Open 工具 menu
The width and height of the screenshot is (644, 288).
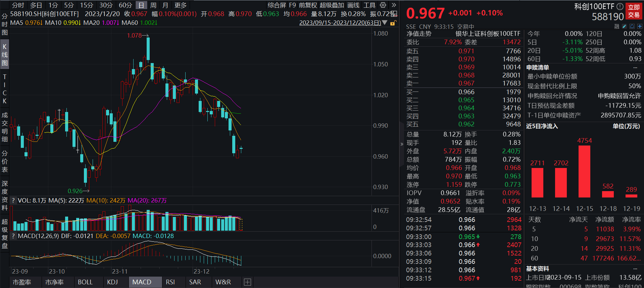point(369,5)
